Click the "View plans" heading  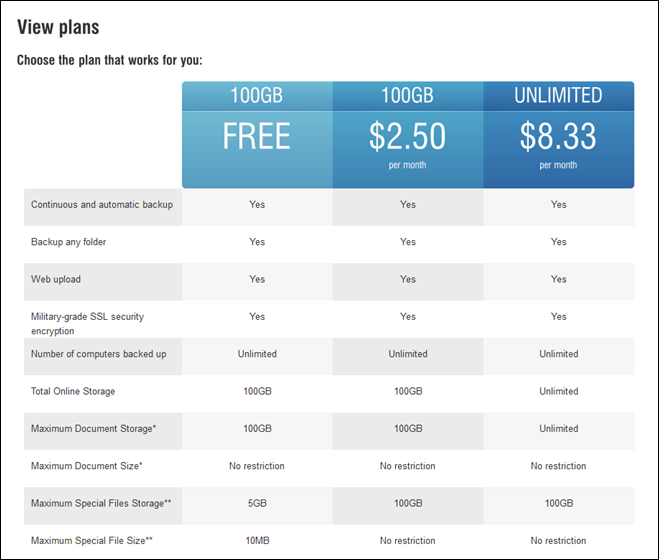click(58, 27)
